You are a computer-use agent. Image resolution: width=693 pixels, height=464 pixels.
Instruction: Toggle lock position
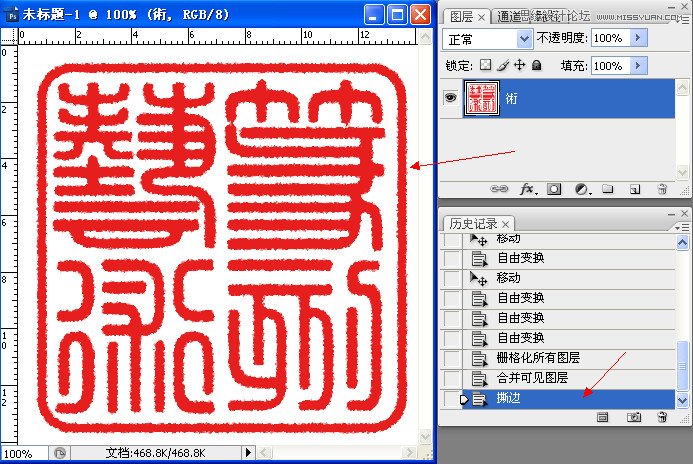[520, 65]
